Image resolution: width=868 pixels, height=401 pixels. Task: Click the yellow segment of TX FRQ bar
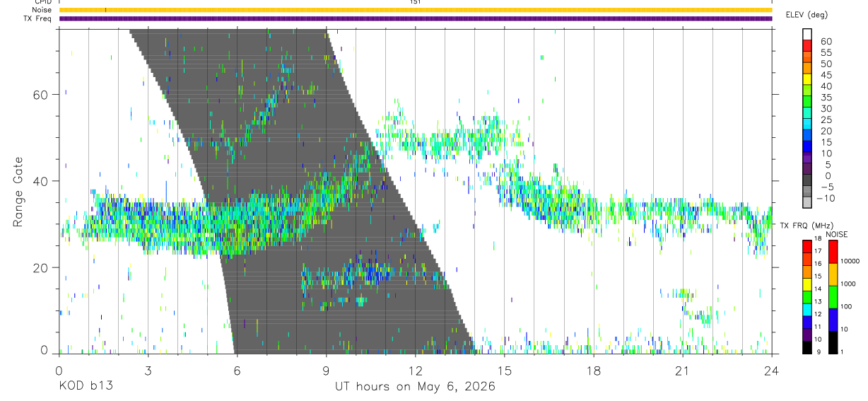point(807,284)
